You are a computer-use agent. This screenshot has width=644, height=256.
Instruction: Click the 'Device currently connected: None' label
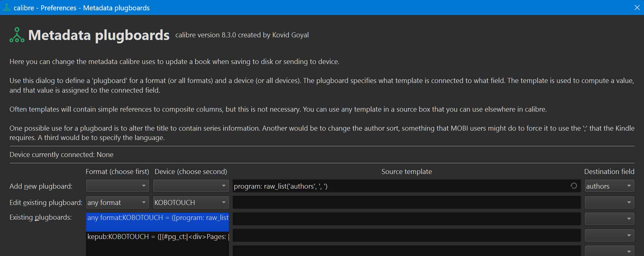[x=62, y=155]
